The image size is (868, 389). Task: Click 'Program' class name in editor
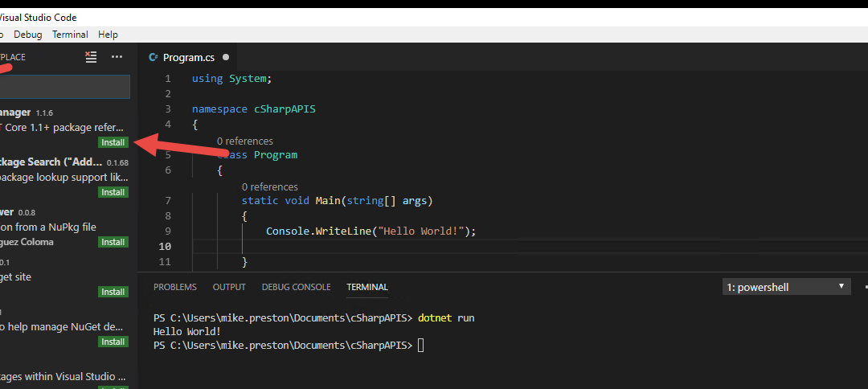pos(275,155)
